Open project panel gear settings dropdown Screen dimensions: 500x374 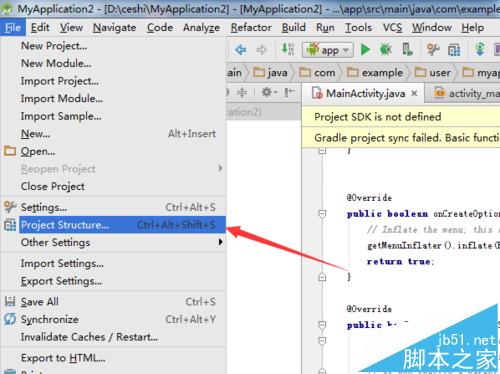point(269,92)
